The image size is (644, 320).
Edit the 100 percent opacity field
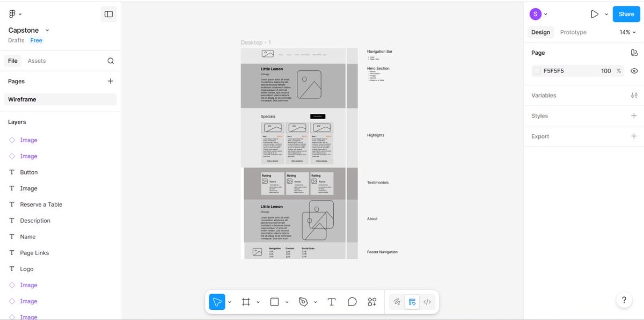[606, 71]
